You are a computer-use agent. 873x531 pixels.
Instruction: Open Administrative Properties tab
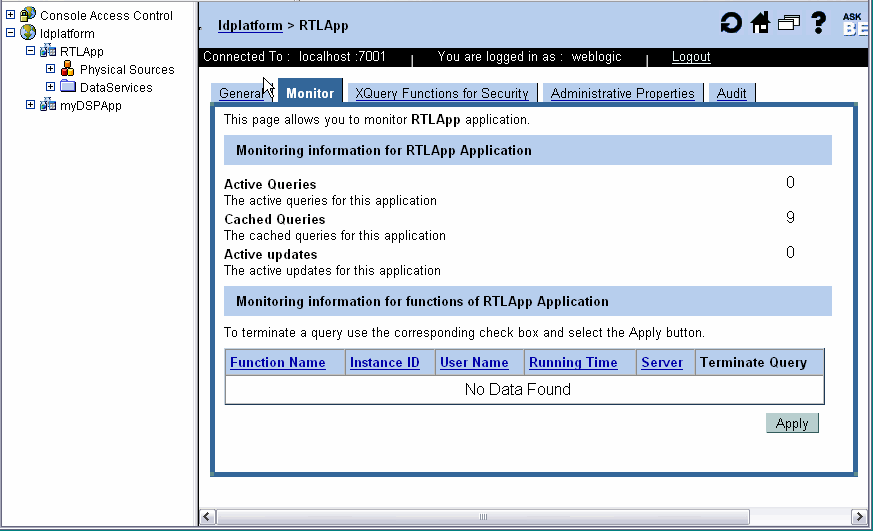[622, 93]
